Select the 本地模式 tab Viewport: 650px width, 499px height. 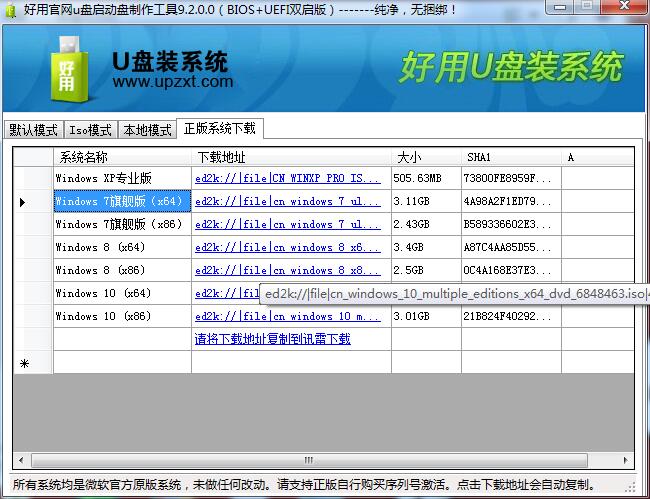pos(147,130)
